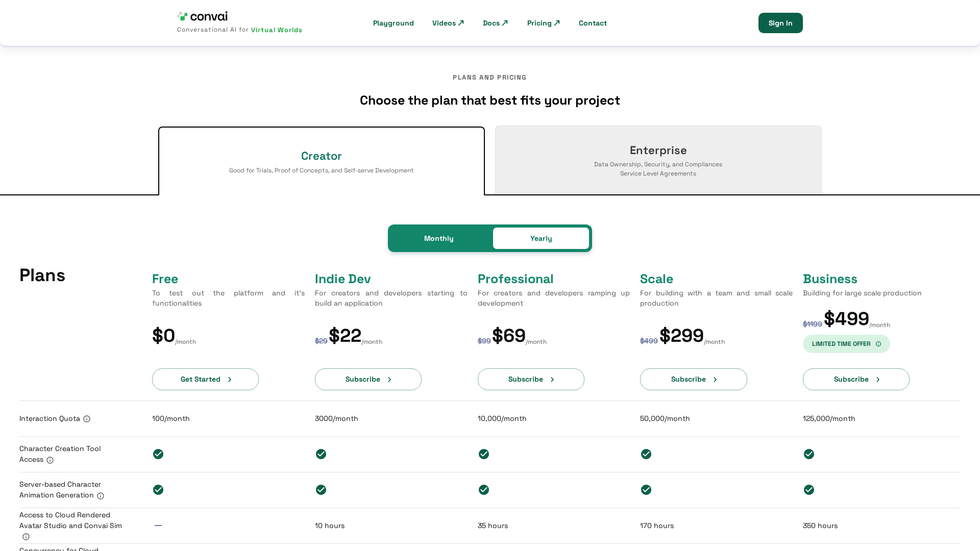The width and height of the screenshot is (980, 551).
Task: Click Server-based Character Animation Generation info icon
Action: [x=101, y=496]
